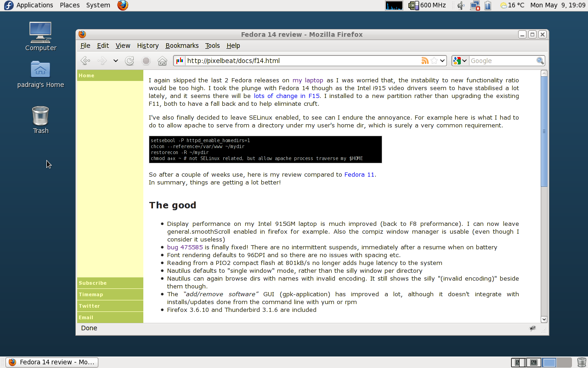Image resolution: width=588 pixels, height=368 pixels.
Task: Click the Firefox window title bar icon
Action: (x=82, y=34)
